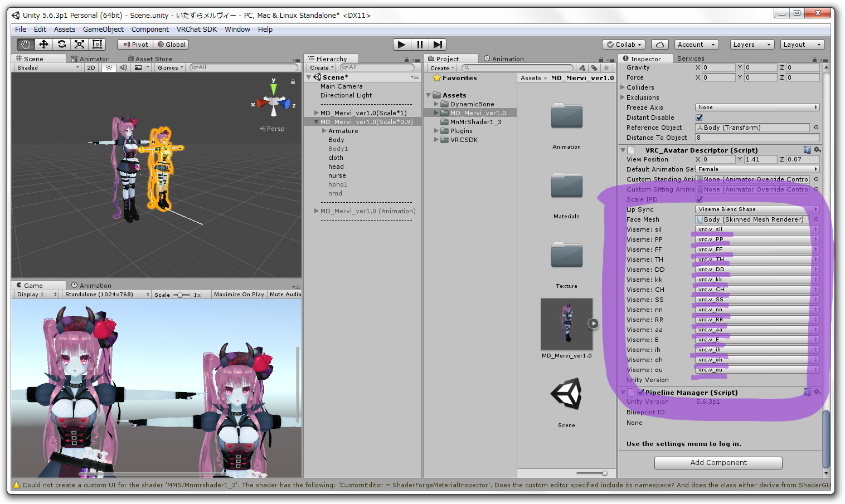Toggle Maximize On Play
This screenshot has height=504, width=845.
[239, 294]
